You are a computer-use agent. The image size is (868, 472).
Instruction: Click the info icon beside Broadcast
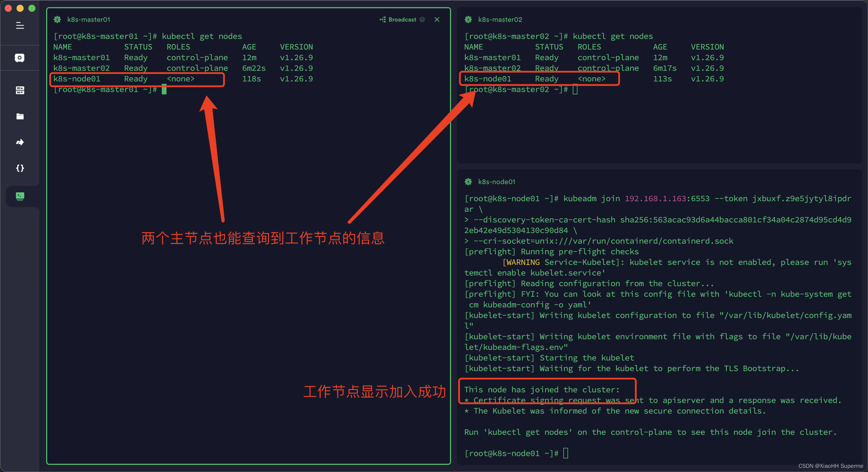tap(422, 19)
